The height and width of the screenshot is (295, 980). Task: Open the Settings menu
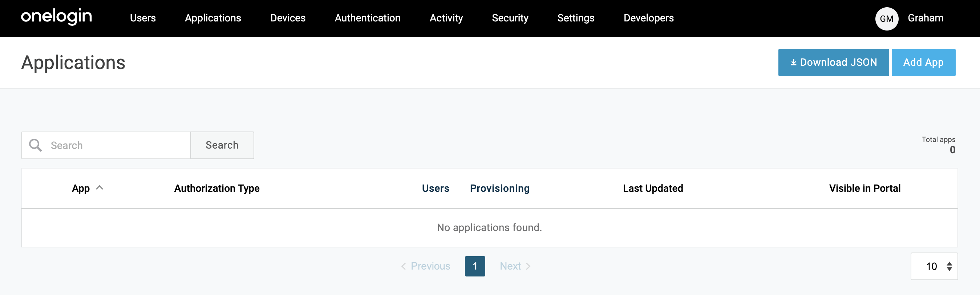pos(576,18)
